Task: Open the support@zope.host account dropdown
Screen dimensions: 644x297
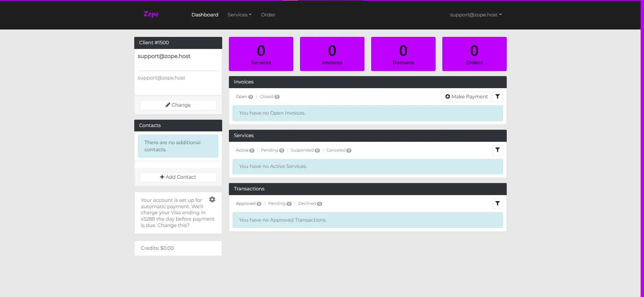Action: click(x=476, y=15)
